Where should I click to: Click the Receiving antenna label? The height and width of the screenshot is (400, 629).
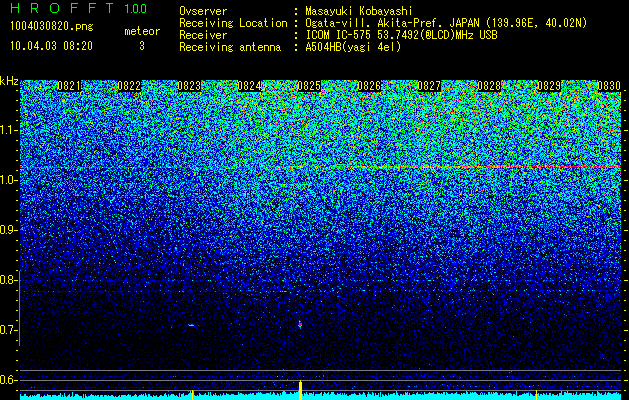[x=230, y=47]
